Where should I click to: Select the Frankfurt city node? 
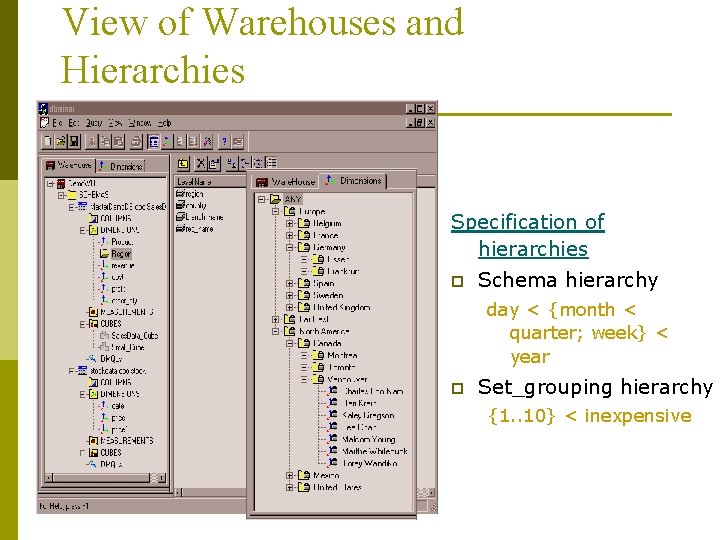click(343, 271)
